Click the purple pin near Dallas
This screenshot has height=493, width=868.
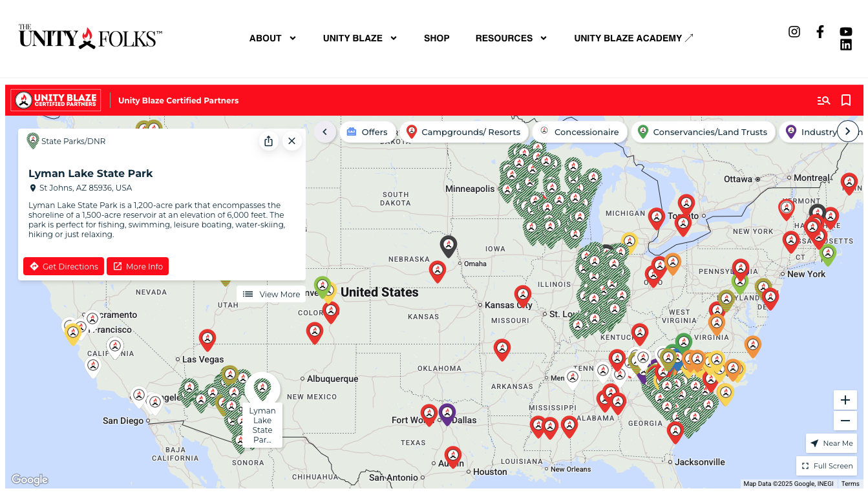447,414
